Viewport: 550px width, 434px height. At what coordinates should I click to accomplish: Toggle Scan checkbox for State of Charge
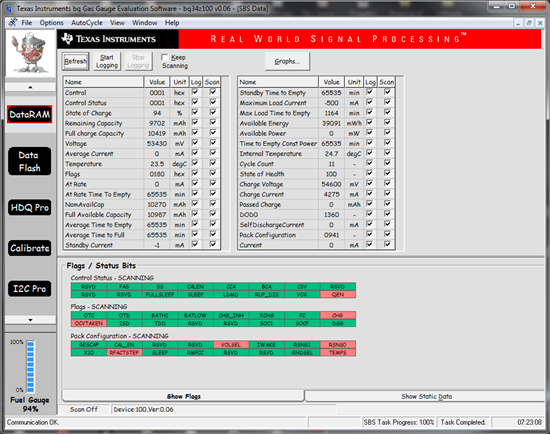[x=213, y=112]
